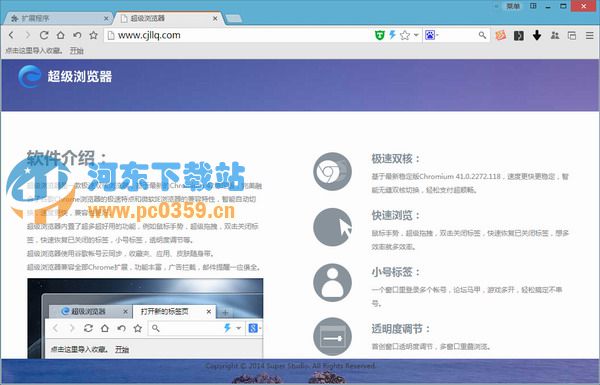Click the green shield security icon
The width and height of the screenshot is (600, 385).
point(379,36)
